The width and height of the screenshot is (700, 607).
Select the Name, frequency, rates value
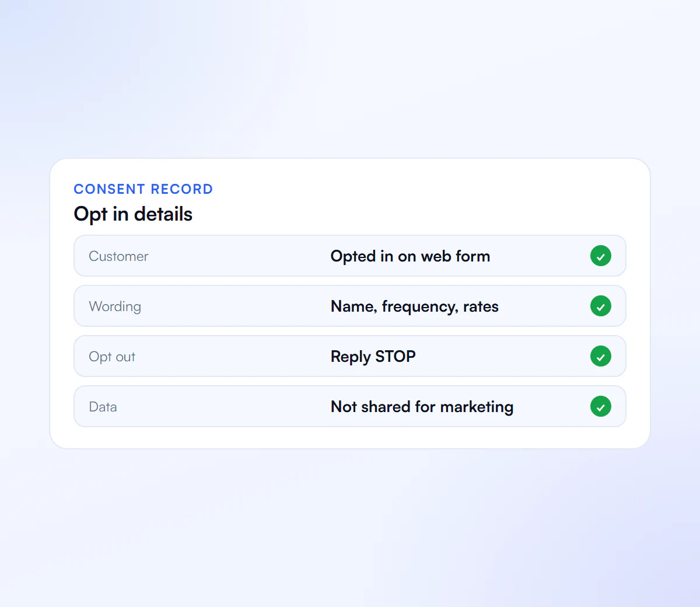click(415, 306)
